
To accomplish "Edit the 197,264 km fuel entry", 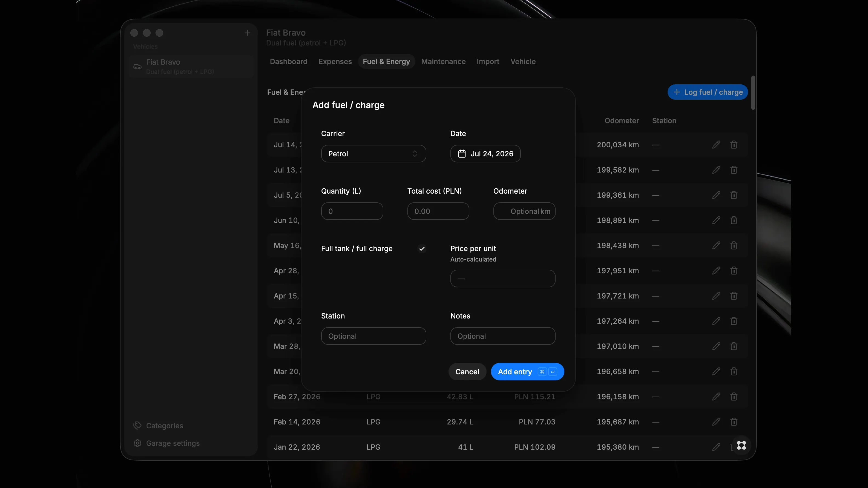I will [x=716, y=321].
